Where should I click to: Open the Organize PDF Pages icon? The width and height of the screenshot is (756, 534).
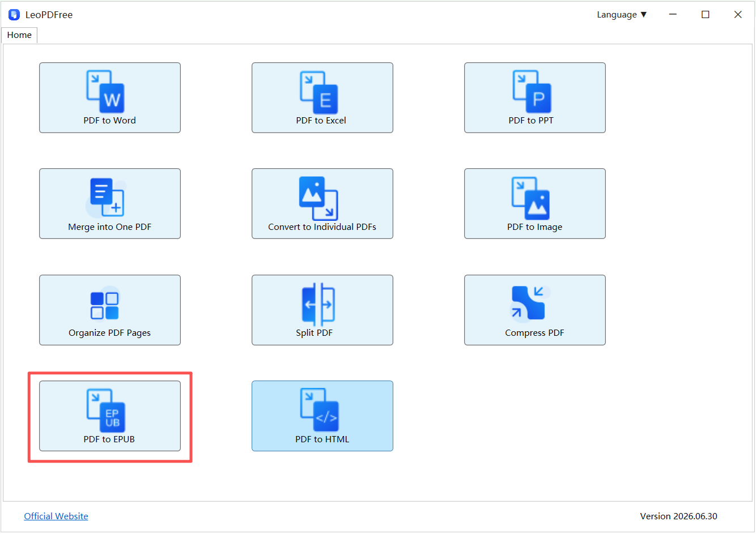tap(105, 305)
